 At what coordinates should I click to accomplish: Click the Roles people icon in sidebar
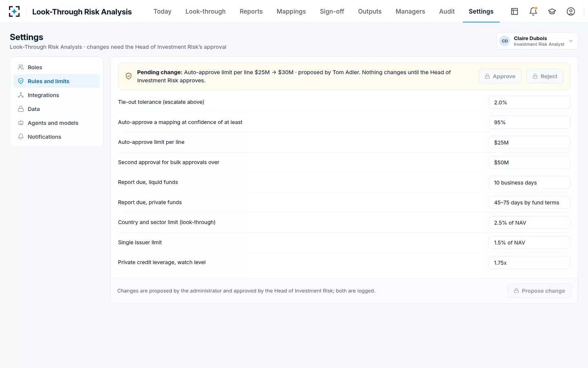click(21, 67)
